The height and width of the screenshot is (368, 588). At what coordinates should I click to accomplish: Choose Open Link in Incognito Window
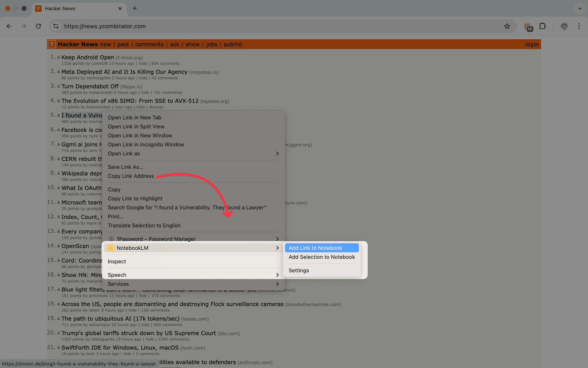click(x=146, y=144)
